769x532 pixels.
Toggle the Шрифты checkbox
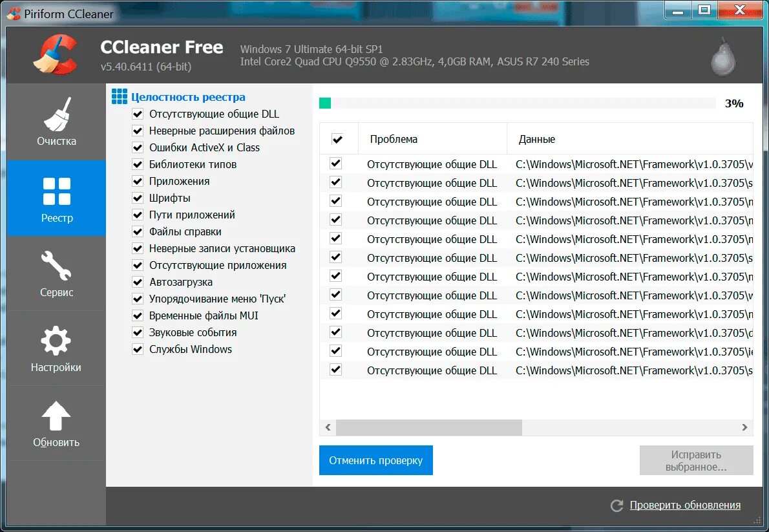(138, 198)
